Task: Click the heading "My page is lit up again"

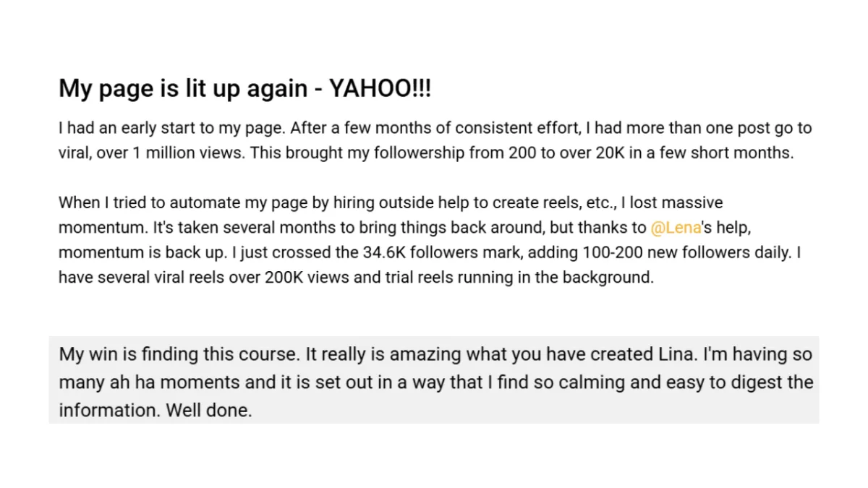Action: click(x=183, y=90)
